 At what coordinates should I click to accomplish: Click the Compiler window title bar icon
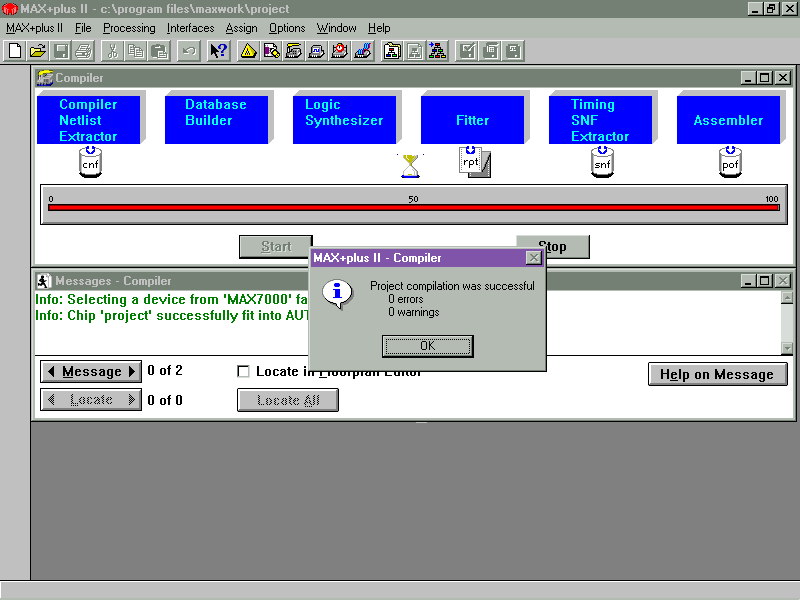tap(45, 78)
